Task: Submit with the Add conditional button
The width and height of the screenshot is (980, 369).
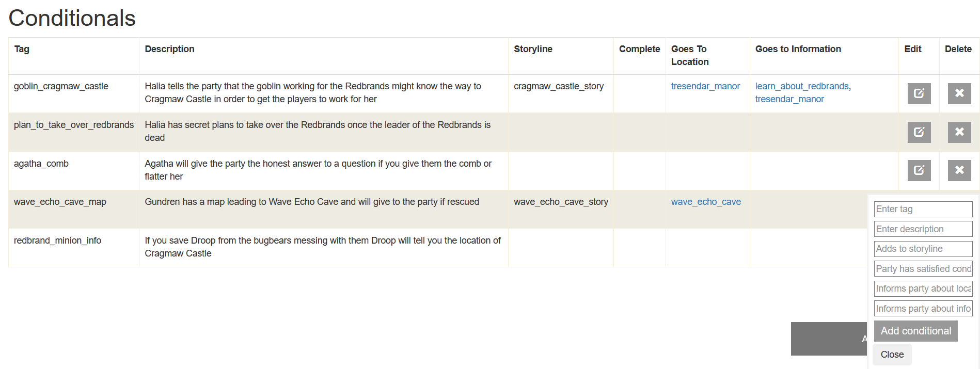Action: point(916,331)
